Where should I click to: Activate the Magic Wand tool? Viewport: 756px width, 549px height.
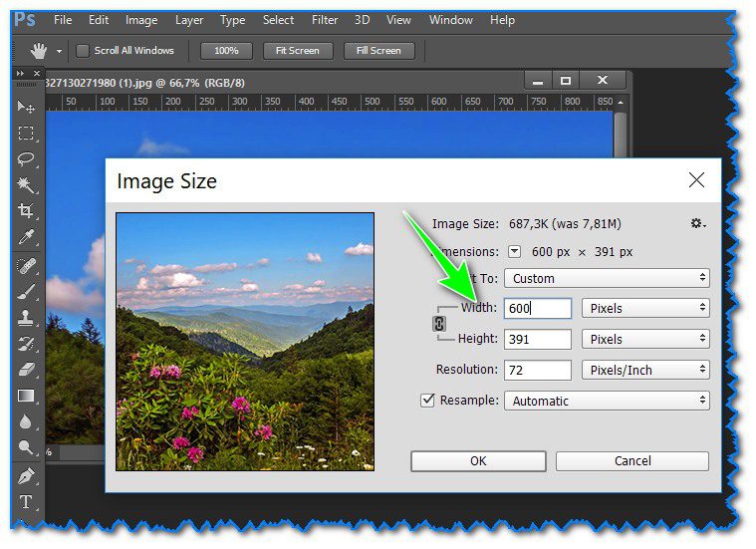pos(26,185)
